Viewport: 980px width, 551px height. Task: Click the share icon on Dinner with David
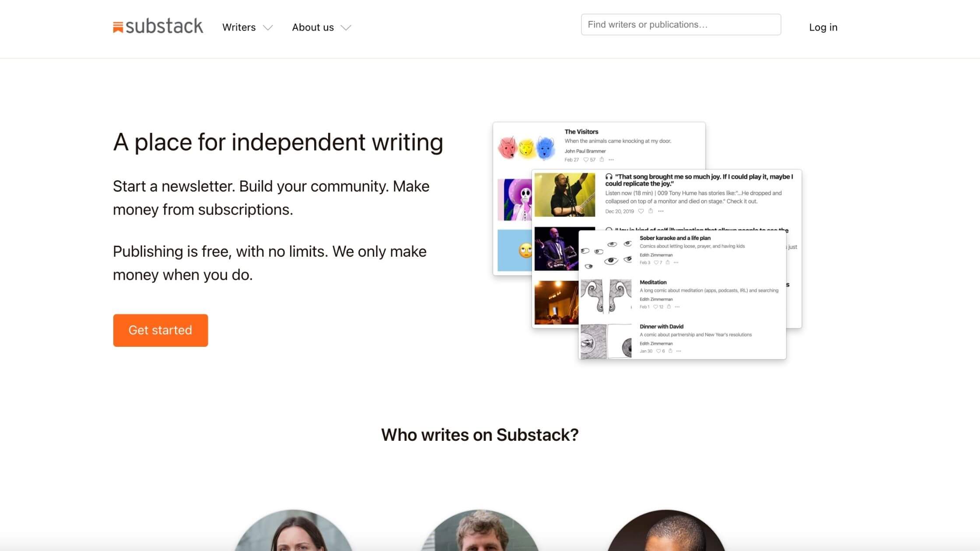(x=670, y=351)
